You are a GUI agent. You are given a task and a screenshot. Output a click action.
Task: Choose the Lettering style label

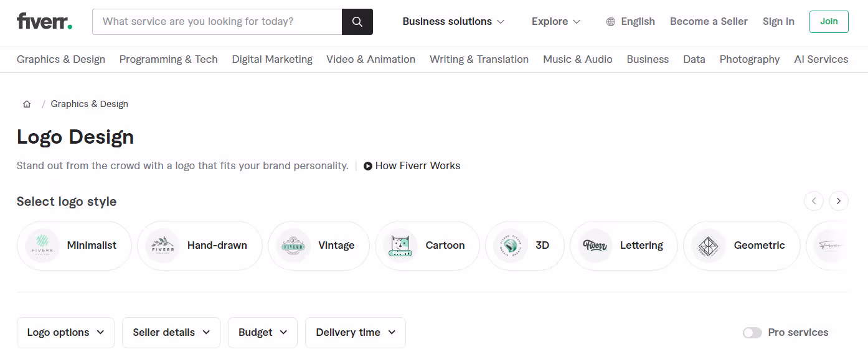642,246
